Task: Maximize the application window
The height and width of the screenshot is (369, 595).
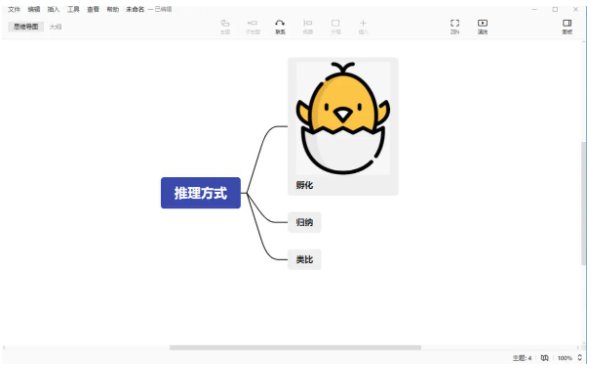Action: coord(555,9)
